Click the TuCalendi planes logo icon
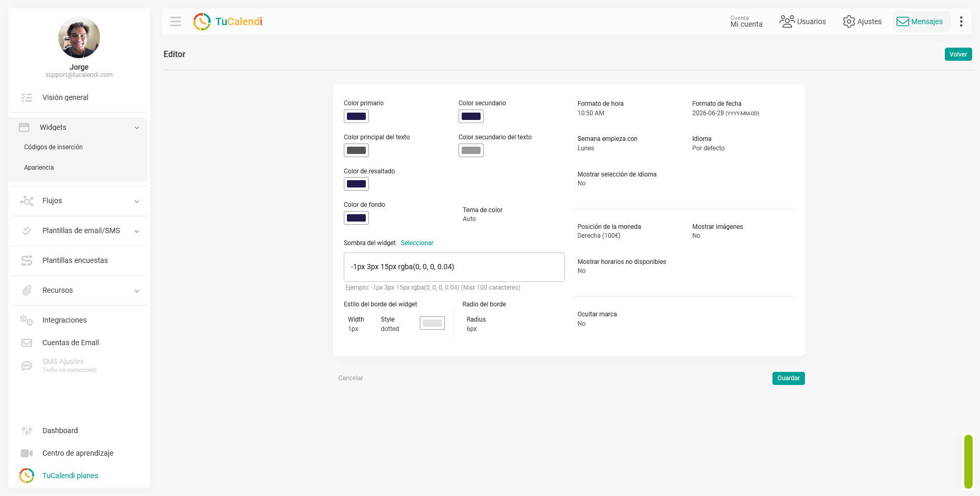The width and height of the screenshot is (980, 496). (x=27, y=476)
